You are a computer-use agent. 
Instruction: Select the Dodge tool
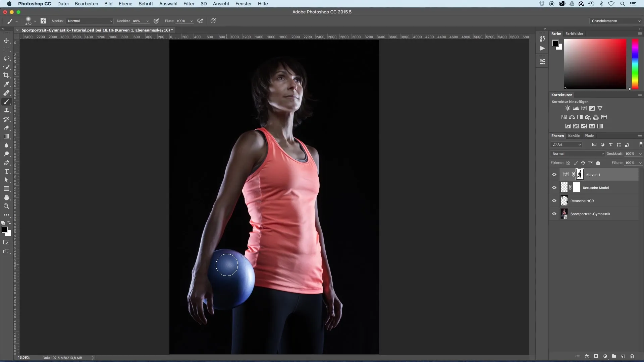pyautogui.click(x=6, y=154)
